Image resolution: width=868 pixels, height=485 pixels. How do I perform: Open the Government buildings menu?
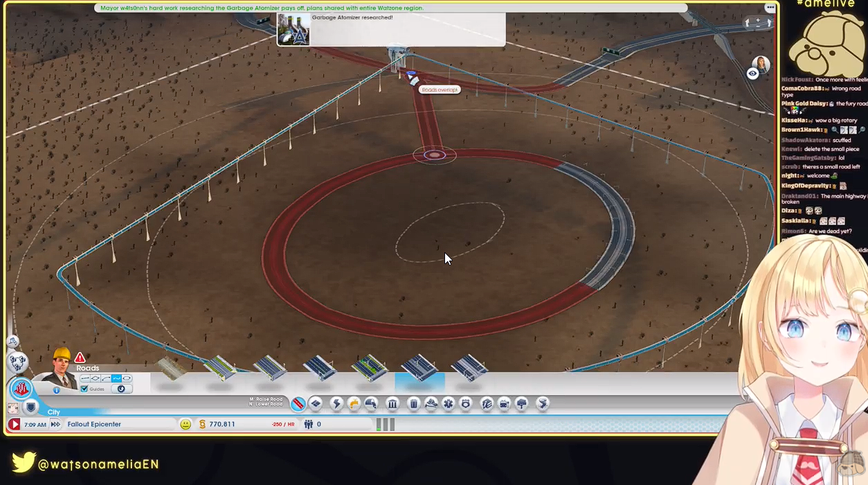[x=392, y=403]
